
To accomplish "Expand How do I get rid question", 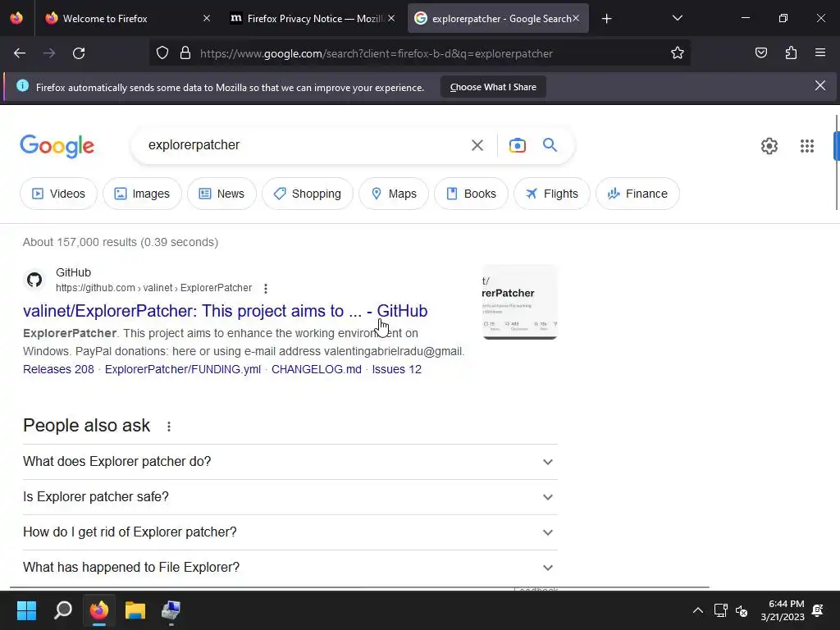I will pos(290,532).
